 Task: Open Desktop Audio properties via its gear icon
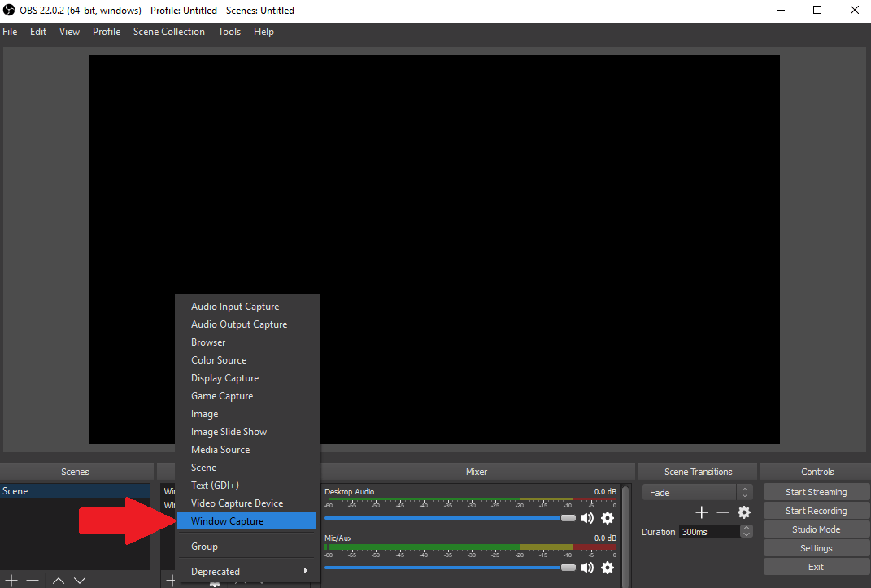pos(607,517)
